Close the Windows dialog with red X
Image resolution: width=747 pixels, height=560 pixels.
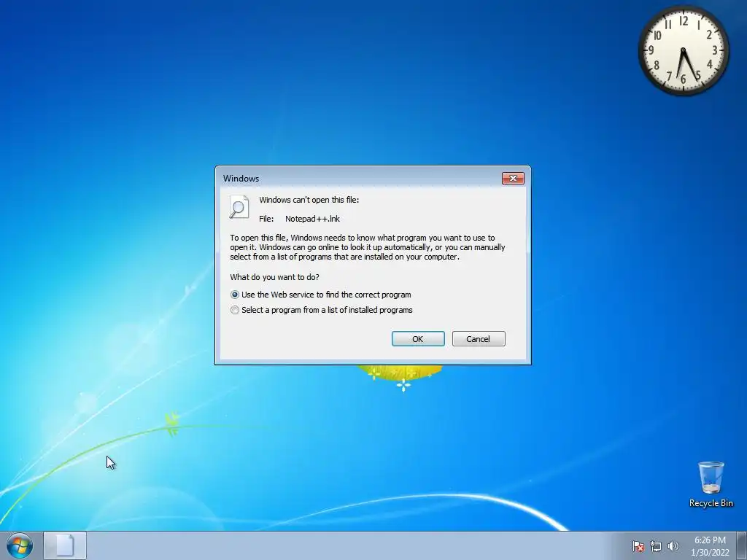point(513,178)
